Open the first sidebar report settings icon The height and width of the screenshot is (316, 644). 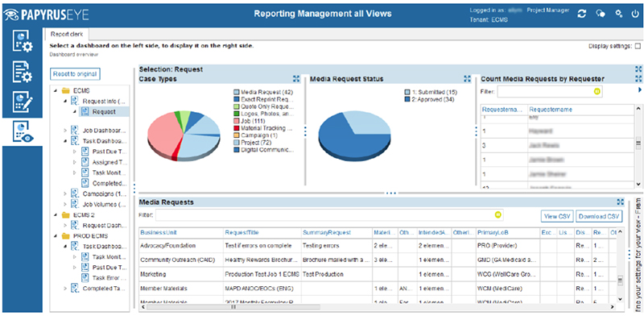coord(23,41)
